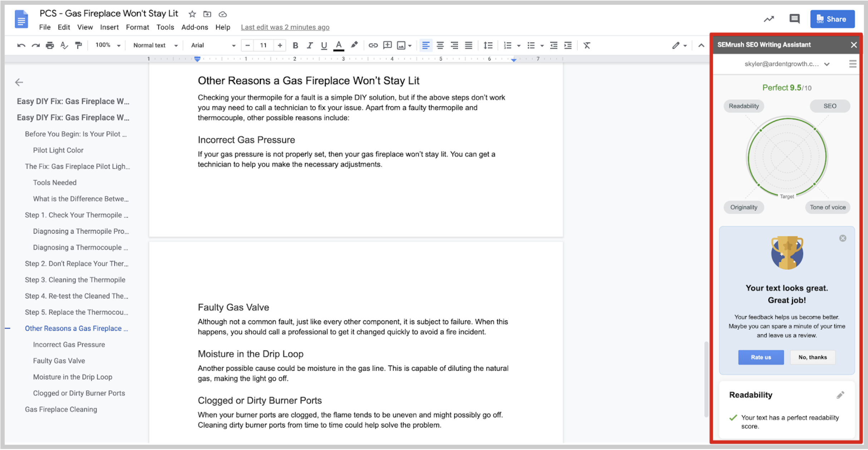Align text left
868x450 pixels.
pos(425,45)
